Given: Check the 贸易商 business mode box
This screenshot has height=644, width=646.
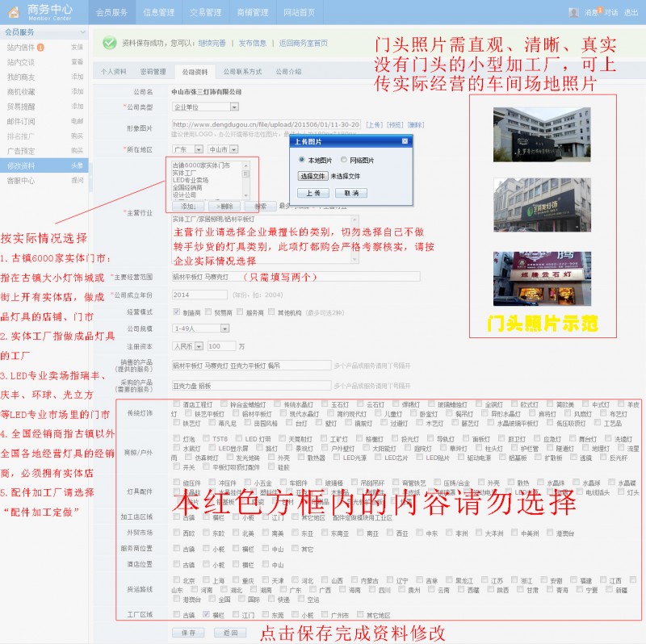Looking at the screenshot, I should 207,311.
